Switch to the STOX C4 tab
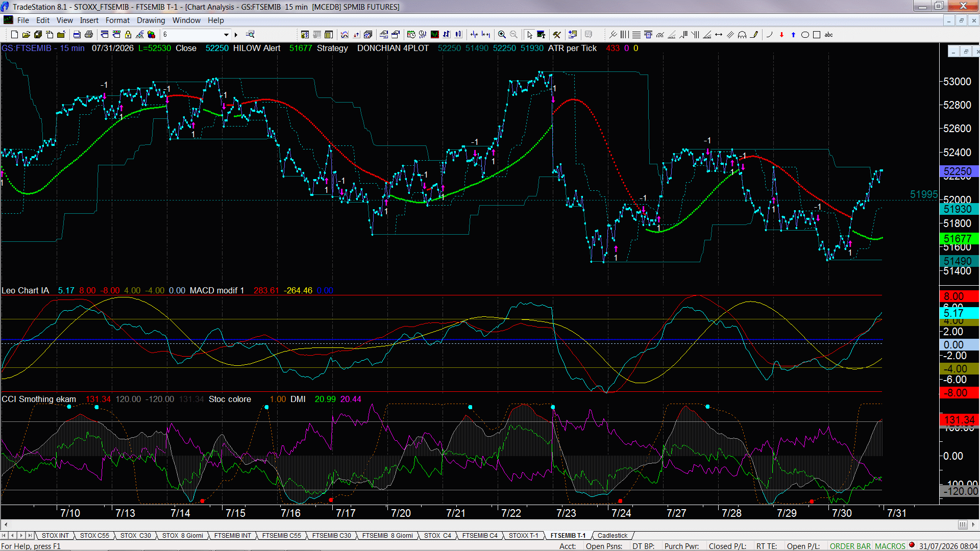This screenshot has width=980, height=551. (437, 536)
